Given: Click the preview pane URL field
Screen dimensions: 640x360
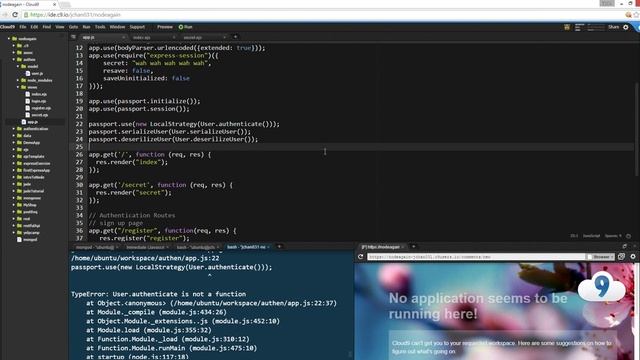Looking at the screenshot, I should tap(476, 257).
